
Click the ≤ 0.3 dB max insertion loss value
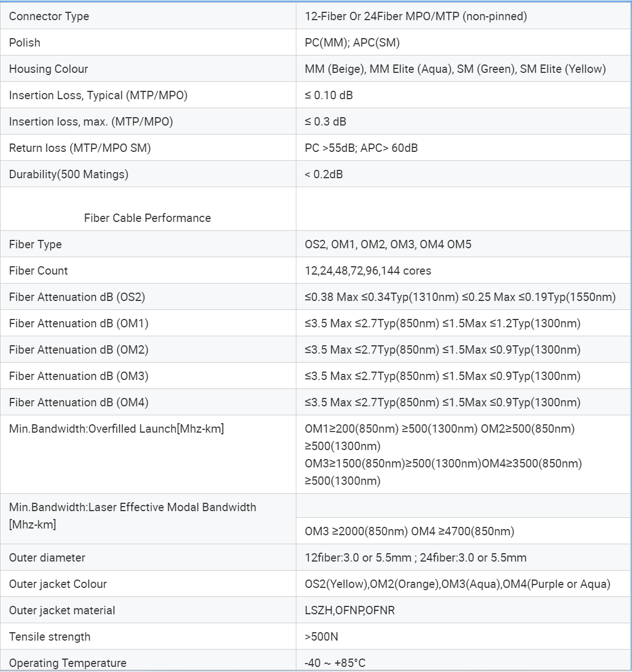pyautogui.click(x=326, y=122)
